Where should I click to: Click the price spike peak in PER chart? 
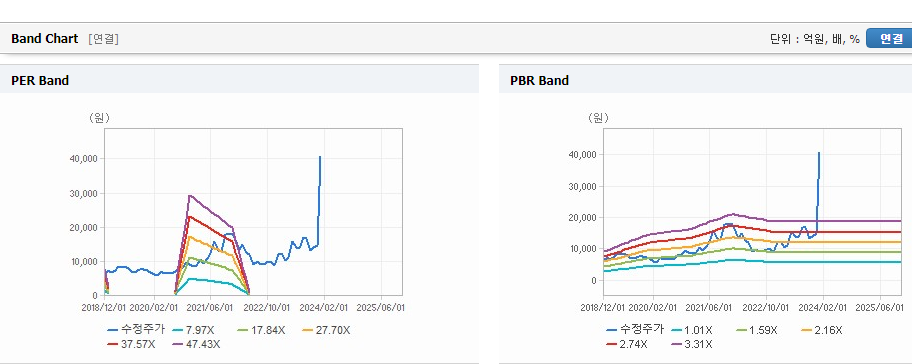pyautogui.click(x=320, y=156)
